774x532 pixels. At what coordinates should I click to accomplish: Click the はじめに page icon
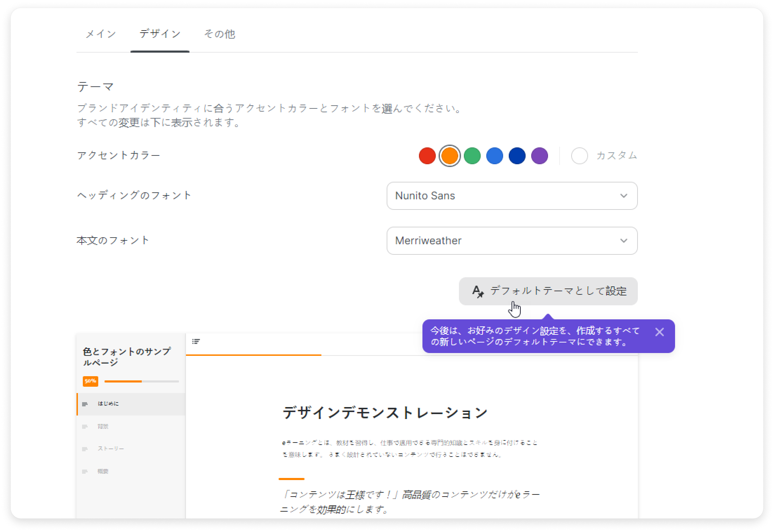pyautogui.click(x=85, y=404)
